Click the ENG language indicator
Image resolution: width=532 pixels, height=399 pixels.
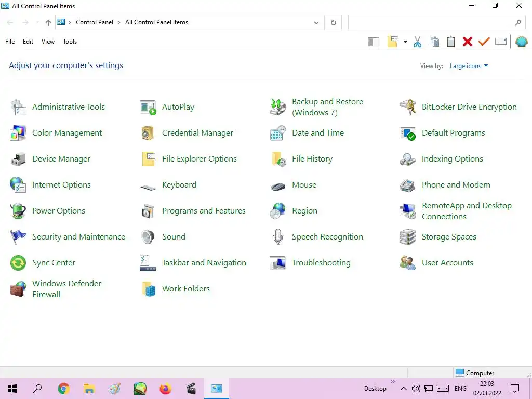click(x=460, y=389)
